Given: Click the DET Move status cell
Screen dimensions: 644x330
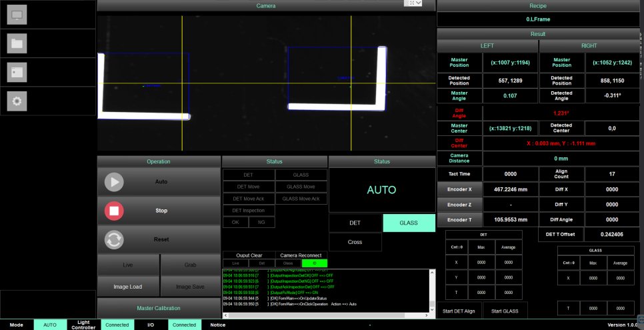Looking at the screenshot, I should click(x=249, y=187).
